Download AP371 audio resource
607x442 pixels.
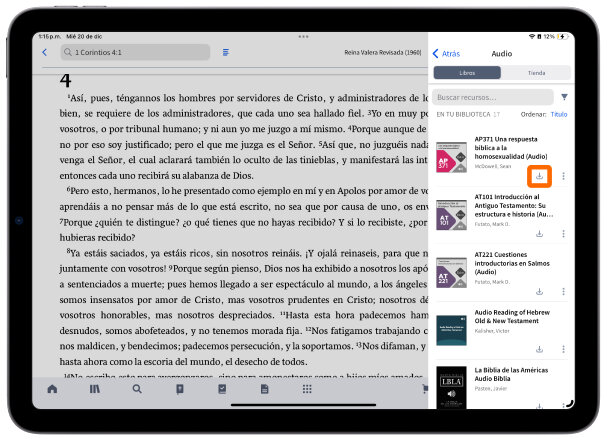click(x=539, y=176)
